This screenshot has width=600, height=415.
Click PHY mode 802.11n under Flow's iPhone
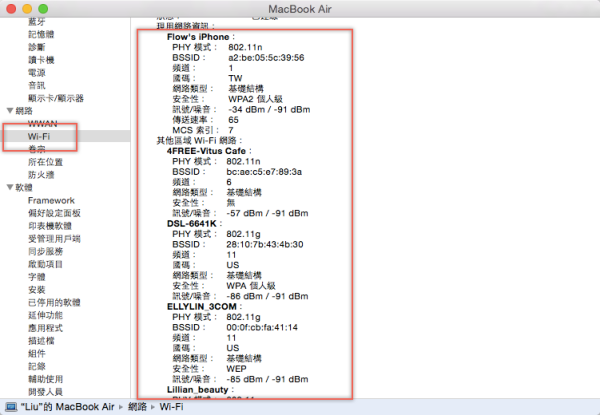(x=245, y=47)
